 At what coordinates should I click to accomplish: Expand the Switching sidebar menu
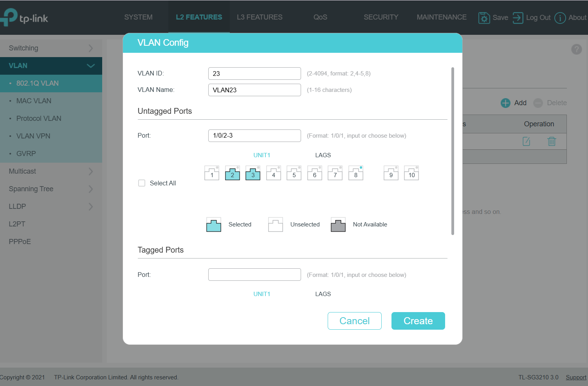51,48
